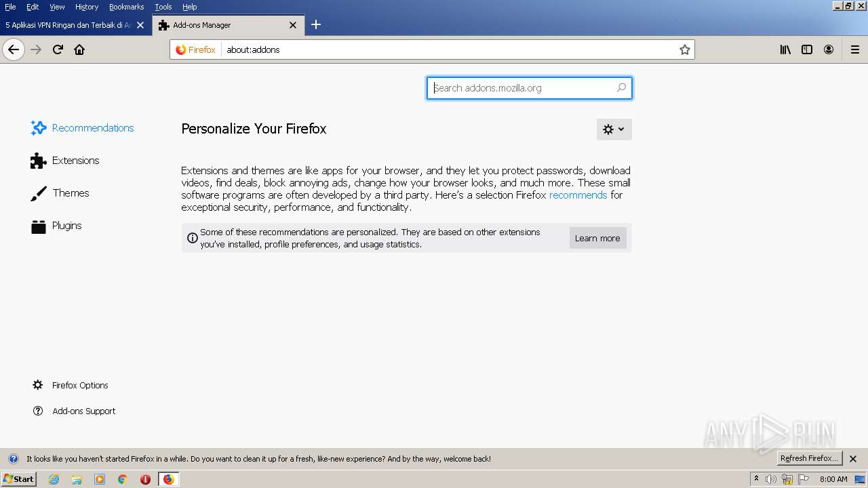The height and width of the screenshot is (488, 868).
Task: Launch Google Chrome from taskbar
Action: point(123,479)
